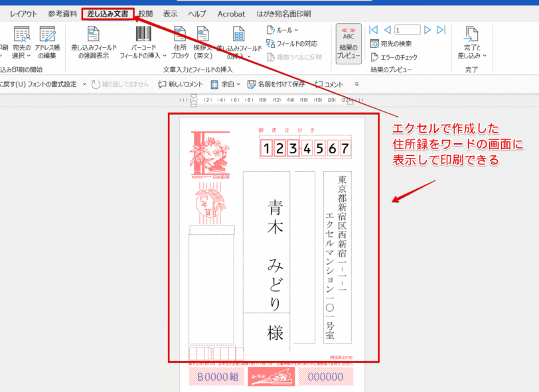Viewport: 539px width, 392px height.
Task: Switch to the 校閲 ribbon tab
Action: pyautogui.click(x=145, y=13)
